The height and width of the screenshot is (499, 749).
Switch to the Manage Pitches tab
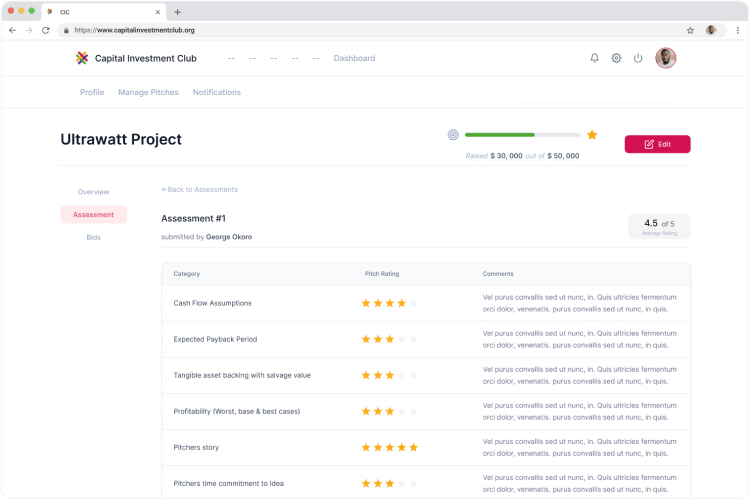pyautogui.click(x=148, y=92)
